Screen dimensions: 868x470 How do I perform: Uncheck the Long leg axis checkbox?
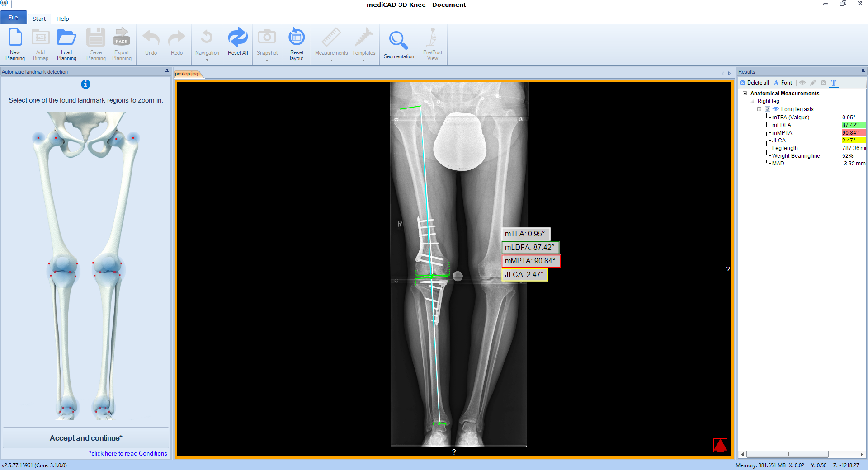point(768,109)
